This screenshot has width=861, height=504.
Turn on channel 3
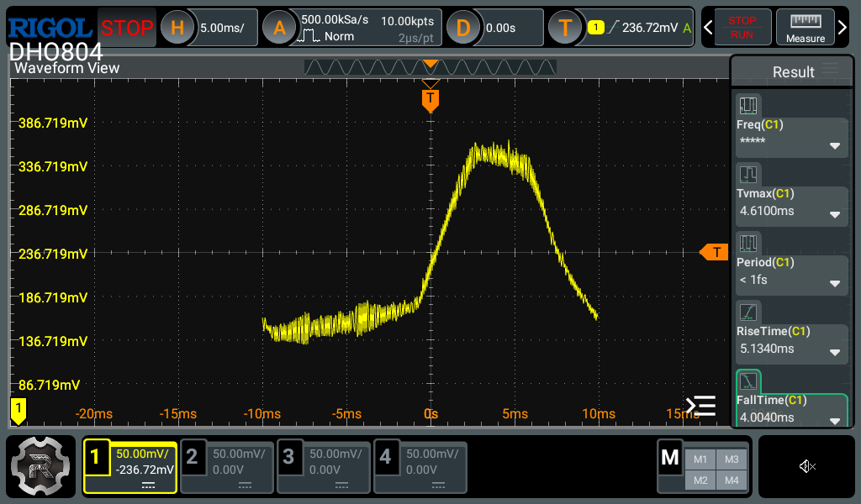point(324,466)
